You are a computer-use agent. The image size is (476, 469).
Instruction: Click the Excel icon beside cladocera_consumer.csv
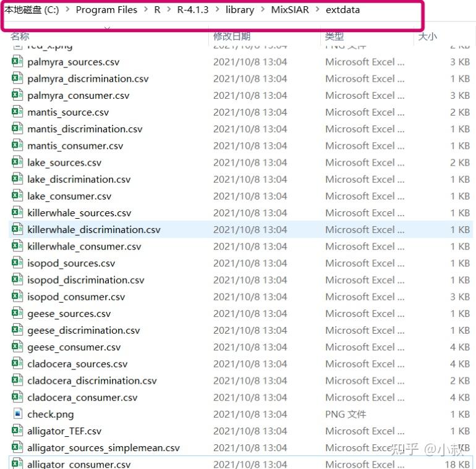17,397
